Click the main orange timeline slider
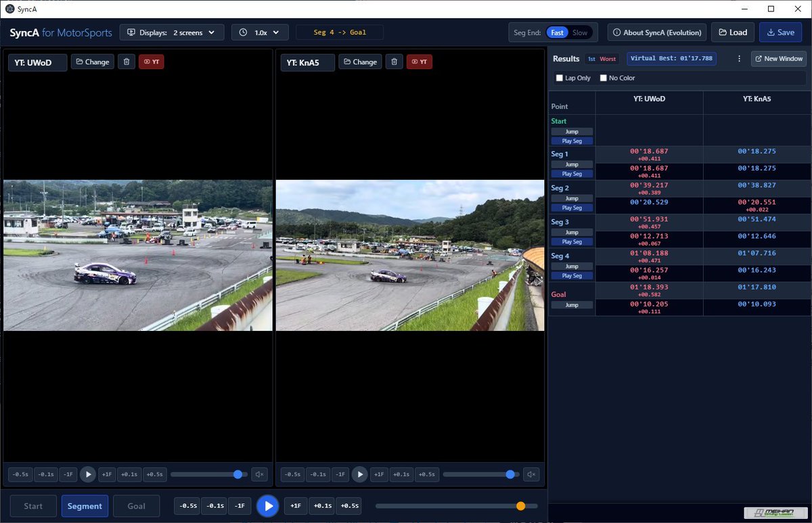The width and height of the screenshot is (812, 523). pyautogui.click(x=457, y=505)
